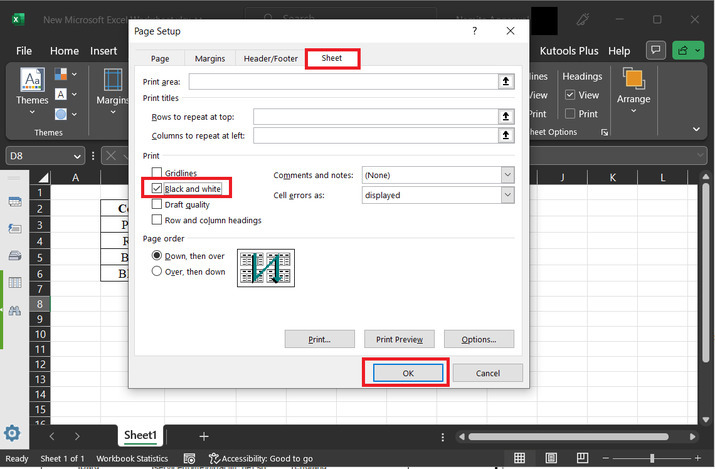Viewport: 715px width, 469px height.
Task: Open theme Effects dropdown
Action: coord(66,114)
